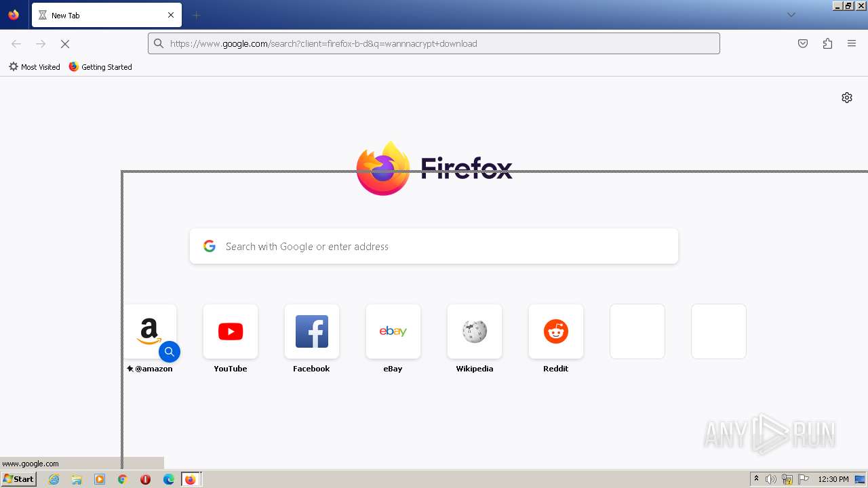868x488 pixels.
Task: Click the last empty shortcut tile
Action: (x=719, y=331)
